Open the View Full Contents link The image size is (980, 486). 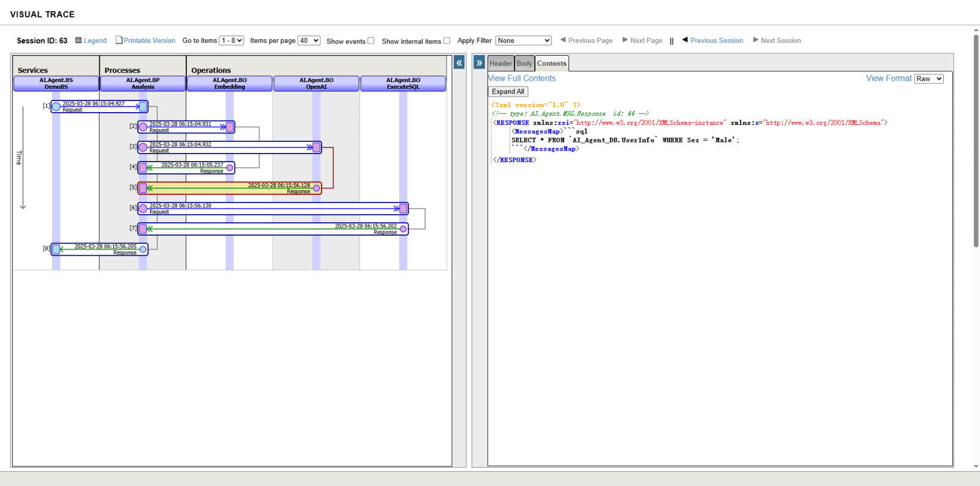coord(522,78)
